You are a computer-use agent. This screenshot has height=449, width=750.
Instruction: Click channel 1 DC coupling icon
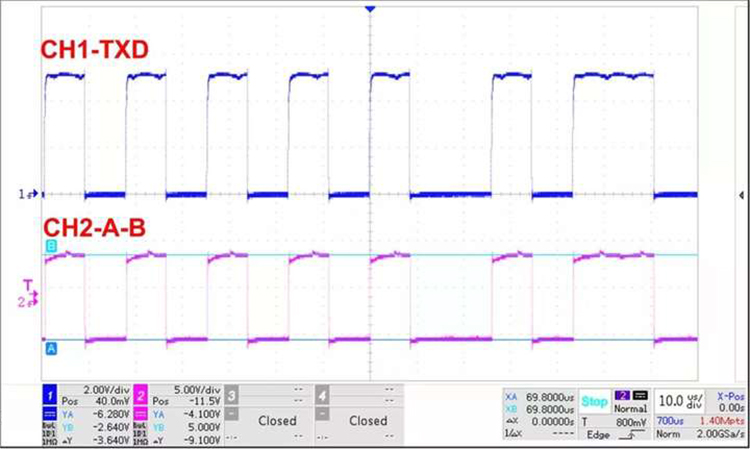coord(50,414)
